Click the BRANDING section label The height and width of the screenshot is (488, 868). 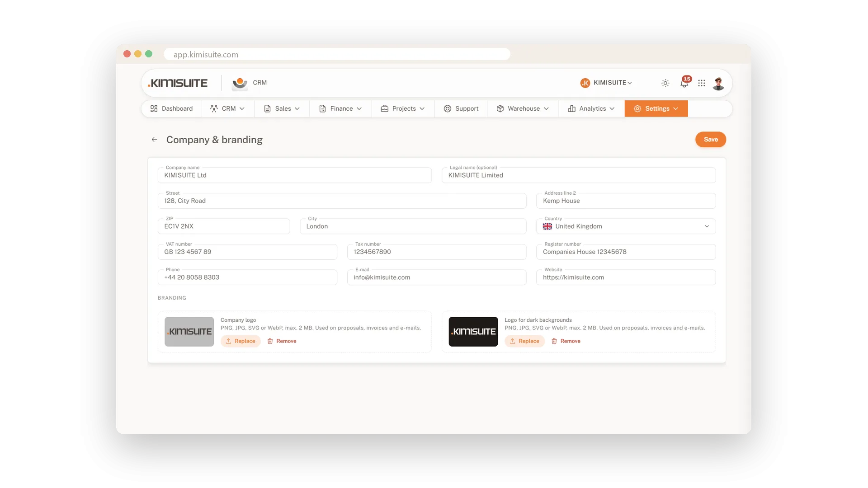(x=172, y=298)
